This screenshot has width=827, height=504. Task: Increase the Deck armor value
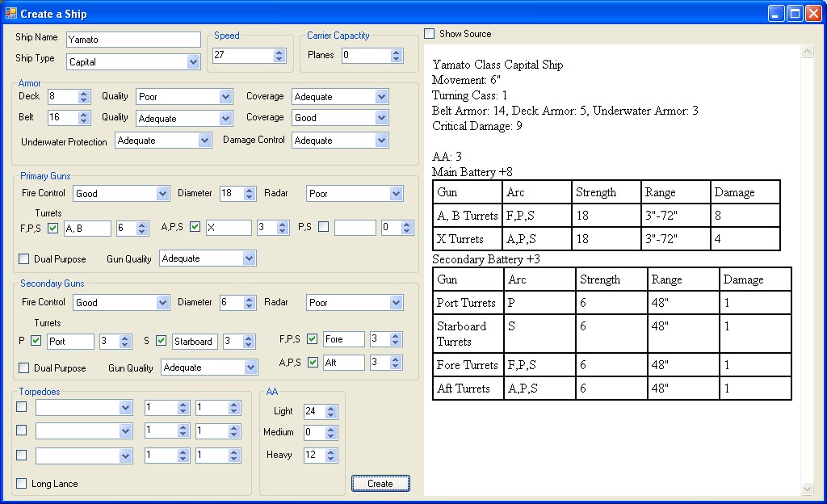click(83, 94)
